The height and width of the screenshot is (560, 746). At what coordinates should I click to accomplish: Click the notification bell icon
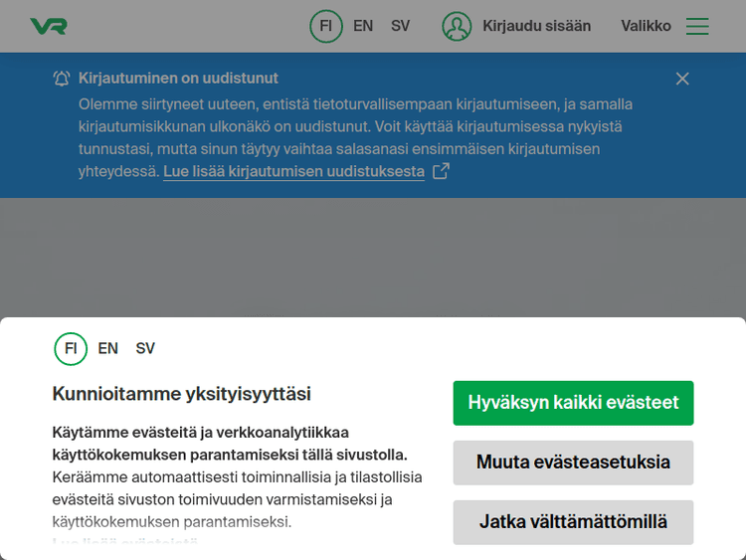(62, 79)
